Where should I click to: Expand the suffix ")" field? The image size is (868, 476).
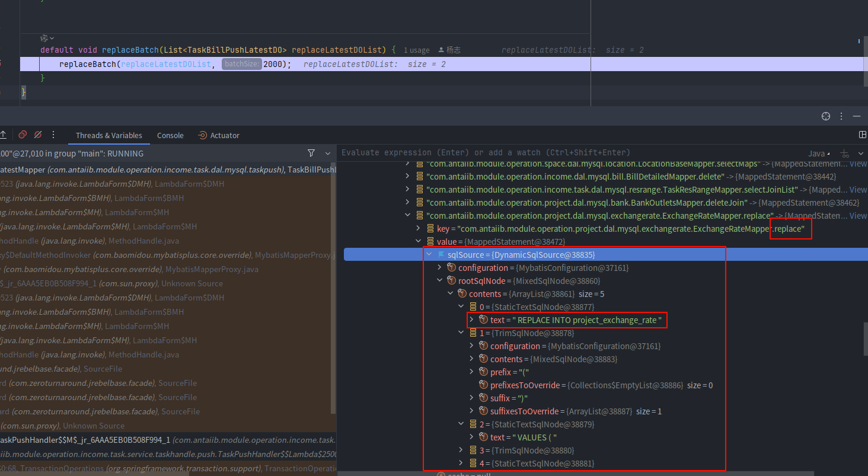[471, 398]
